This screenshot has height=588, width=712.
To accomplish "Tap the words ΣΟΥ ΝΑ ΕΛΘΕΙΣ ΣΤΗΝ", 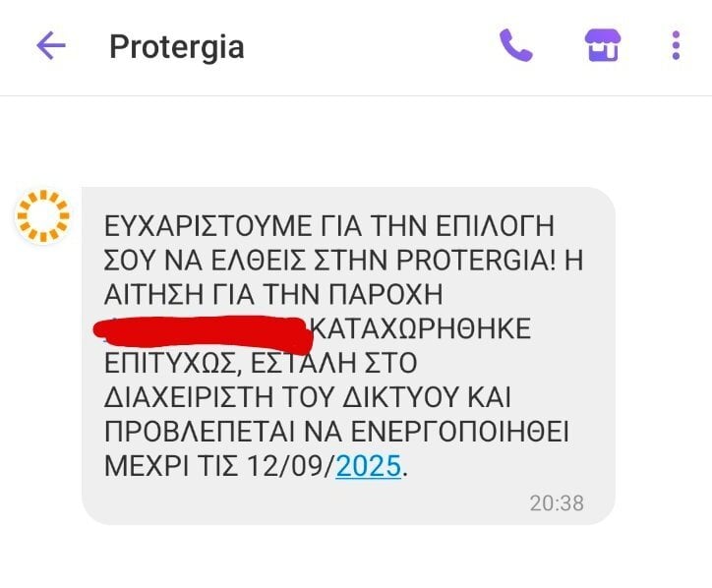I will point(247,261).
